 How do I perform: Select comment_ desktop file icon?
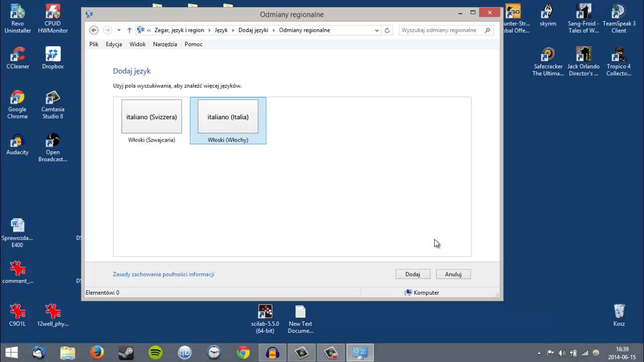18,273
